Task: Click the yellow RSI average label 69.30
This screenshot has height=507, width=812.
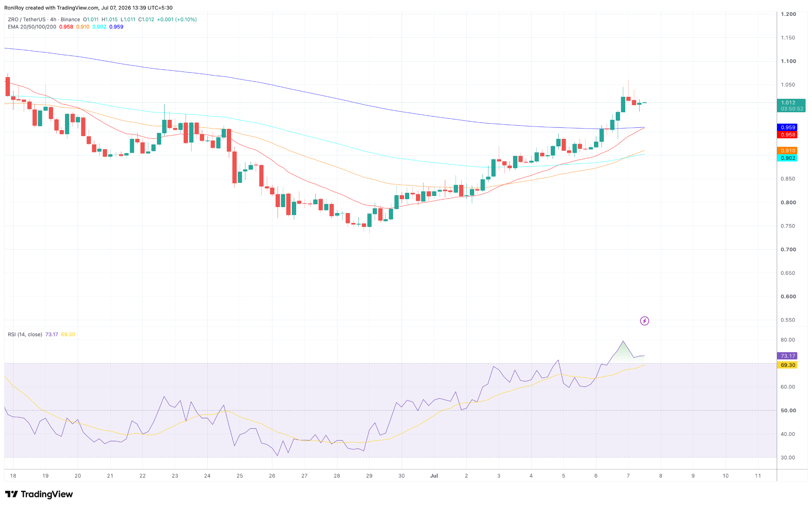Action: [788, 365]
